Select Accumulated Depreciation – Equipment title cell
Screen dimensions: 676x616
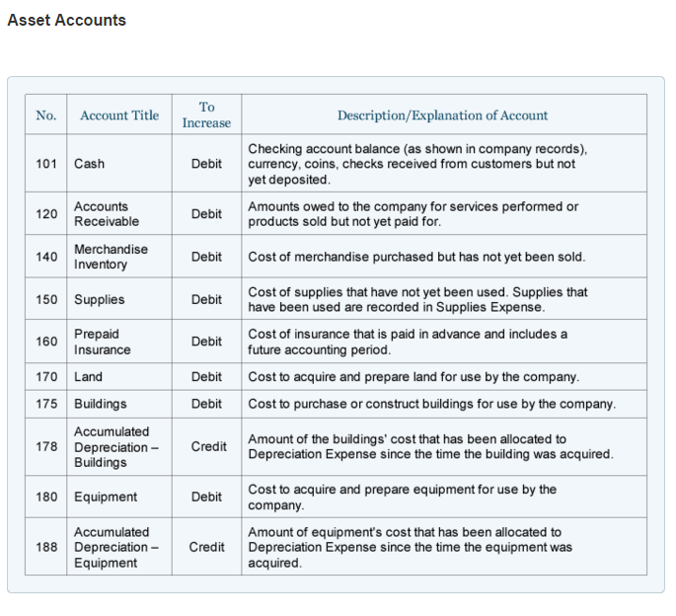(116, 547)
